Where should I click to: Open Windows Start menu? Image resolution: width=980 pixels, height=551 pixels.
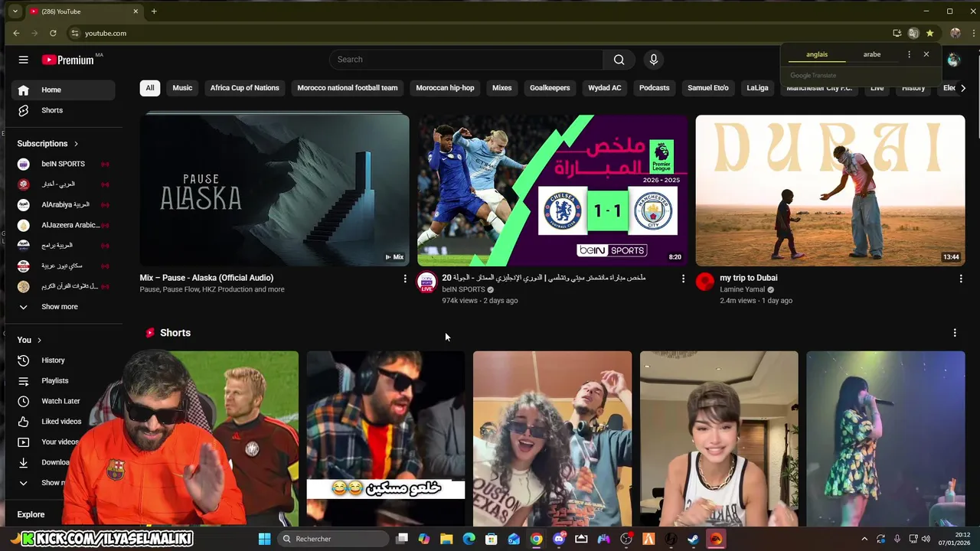[x=264, y=539]
